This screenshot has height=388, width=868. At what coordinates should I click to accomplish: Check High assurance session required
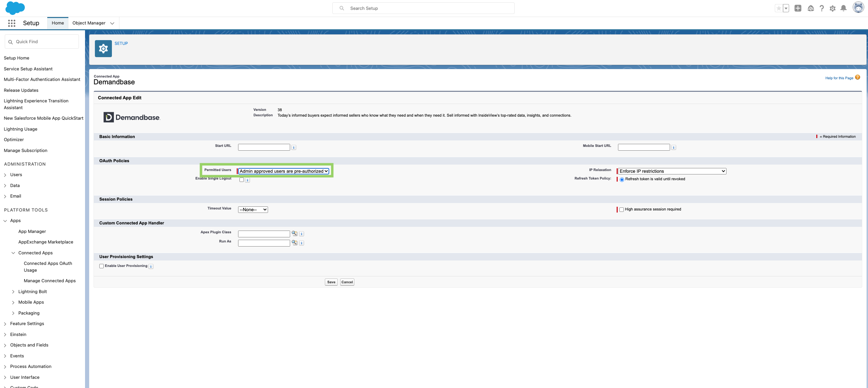click(621, 209)
